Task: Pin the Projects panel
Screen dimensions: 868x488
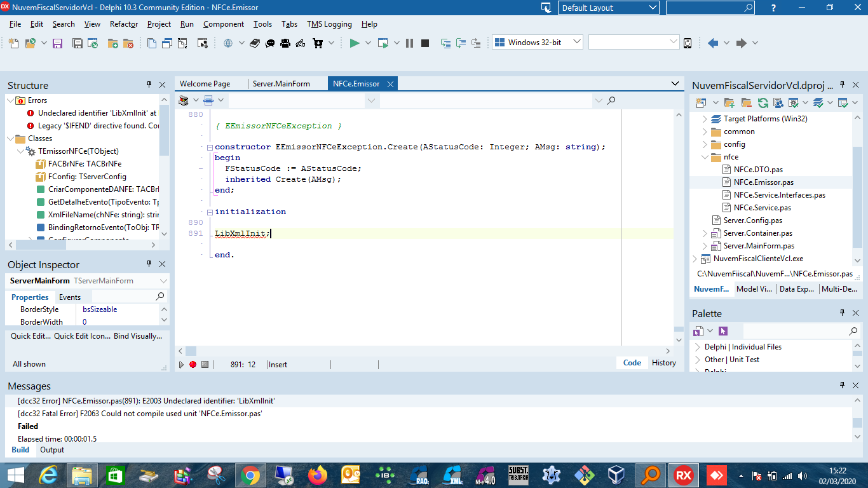Action: (x=842, y=85)
